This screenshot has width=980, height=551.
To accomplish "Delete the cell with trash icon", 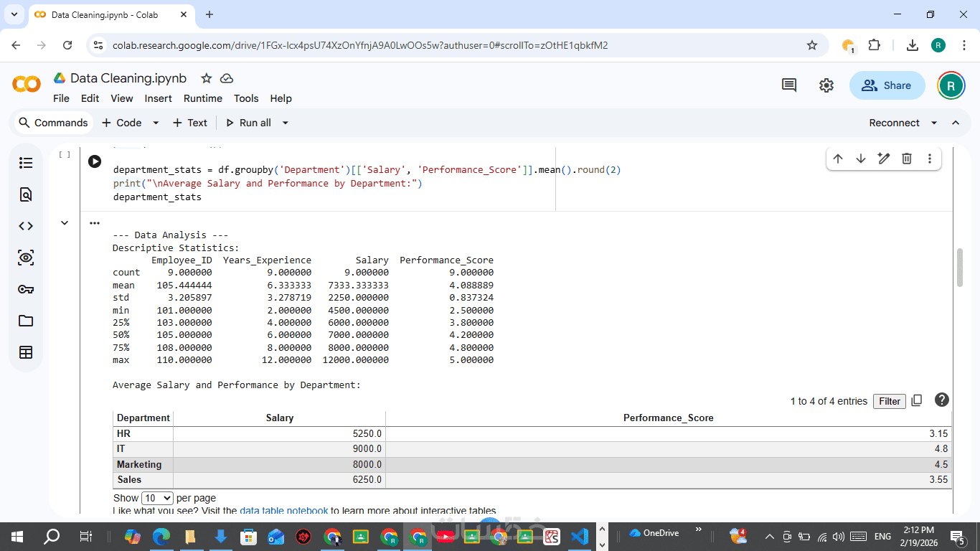I will (907, 159).
